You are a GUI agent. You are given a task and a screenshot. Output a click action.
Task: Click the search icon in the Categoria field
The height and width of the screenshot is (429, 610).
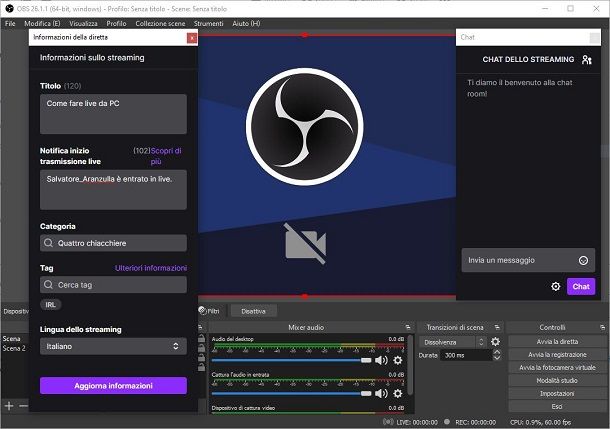click(x=48, y=243)
